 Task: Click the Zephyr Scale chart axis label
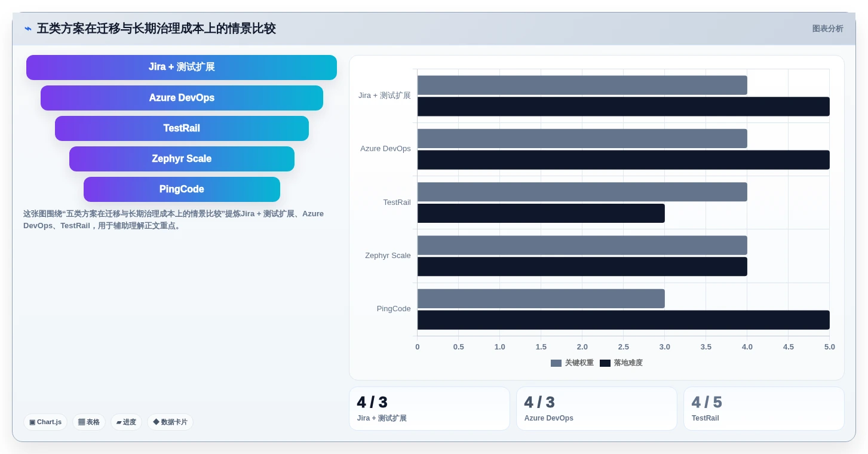click(388, 256)
